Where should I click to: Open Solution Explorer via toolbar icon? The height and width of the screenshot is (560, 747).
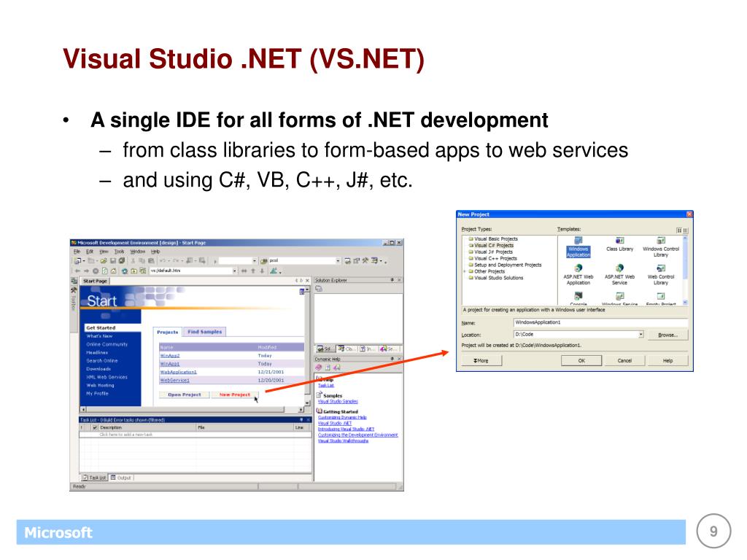click(348, 261)
